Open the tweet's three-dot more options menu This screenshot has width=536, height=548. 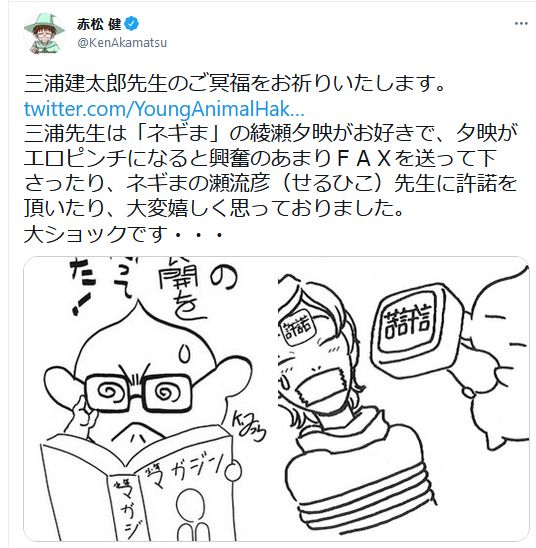[x=521, y=23]
